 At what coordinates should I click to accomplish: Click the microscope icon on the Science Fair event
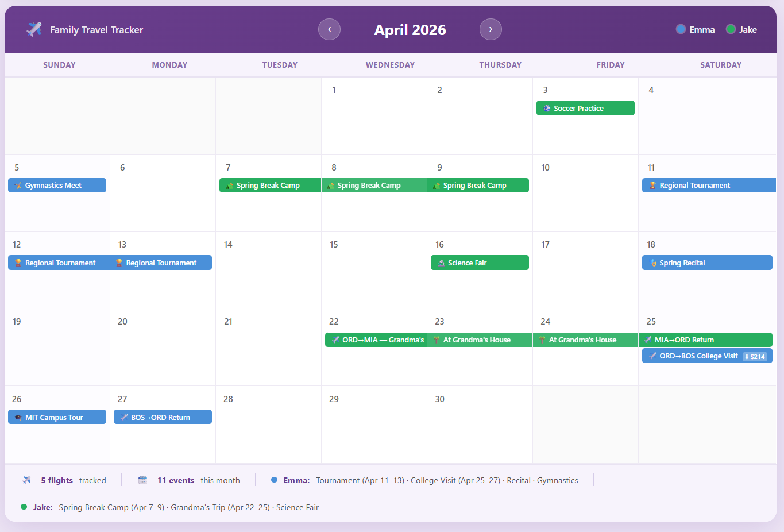click(442, 262)
